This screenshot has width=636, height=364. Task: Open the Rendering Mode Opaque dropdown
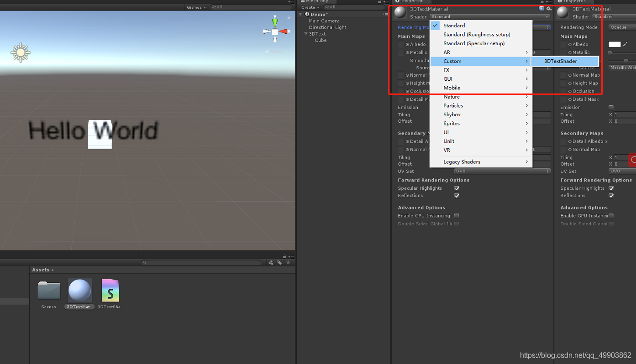[621, 27]
